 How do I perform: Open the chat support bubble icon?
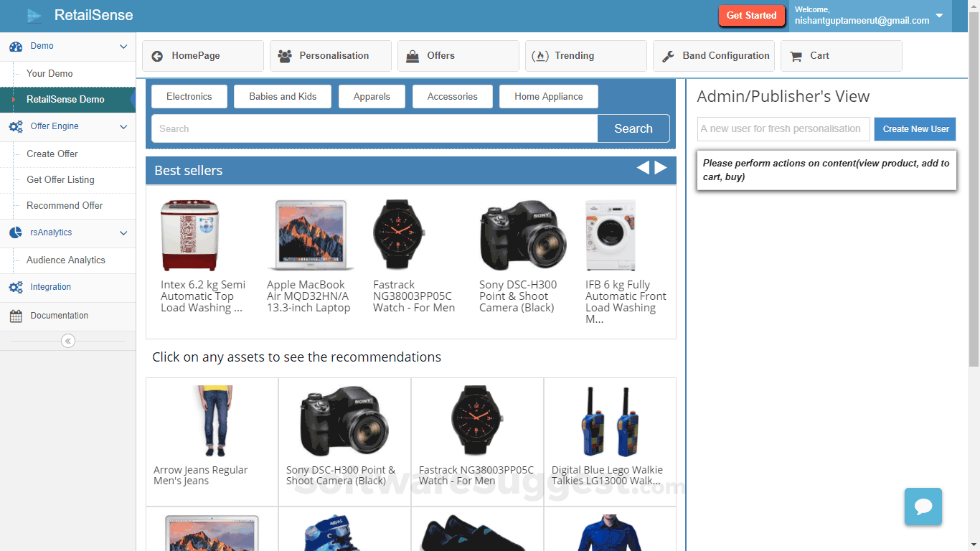(923, 507)
